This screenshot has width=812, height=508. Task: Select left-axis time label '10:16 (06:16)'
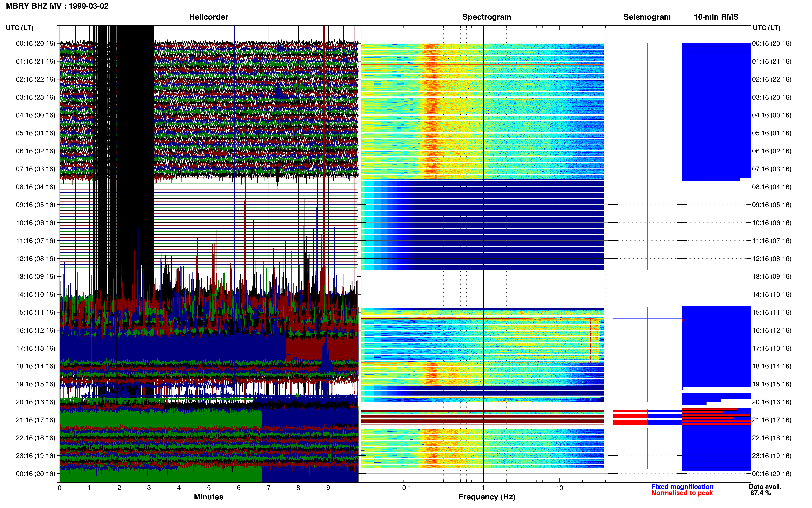tap(36, 223)
